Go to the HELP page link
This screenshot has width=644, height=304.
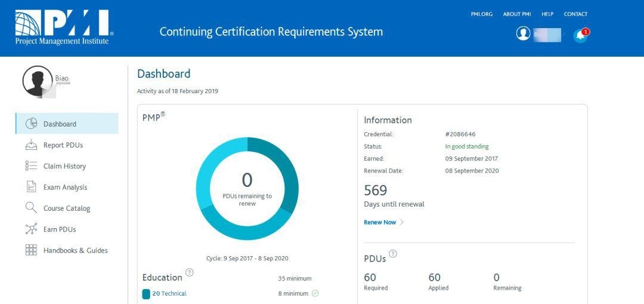tap(547, 14)
